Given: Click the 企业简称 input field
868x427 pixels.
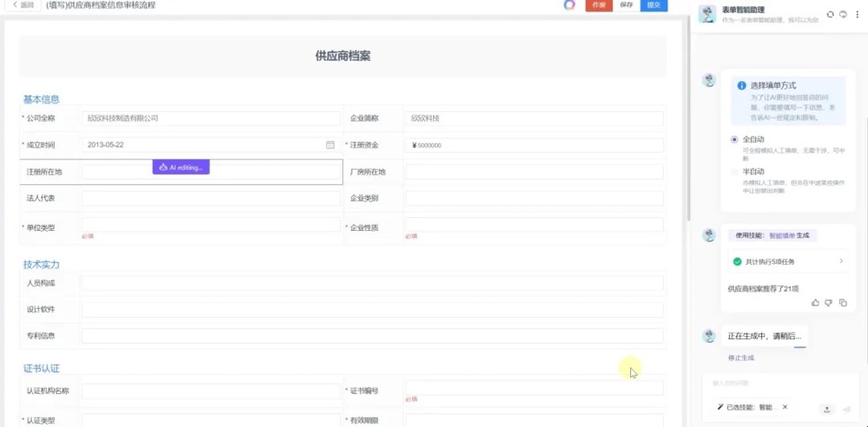Looking at the screenshot, I should coord(534,119).
